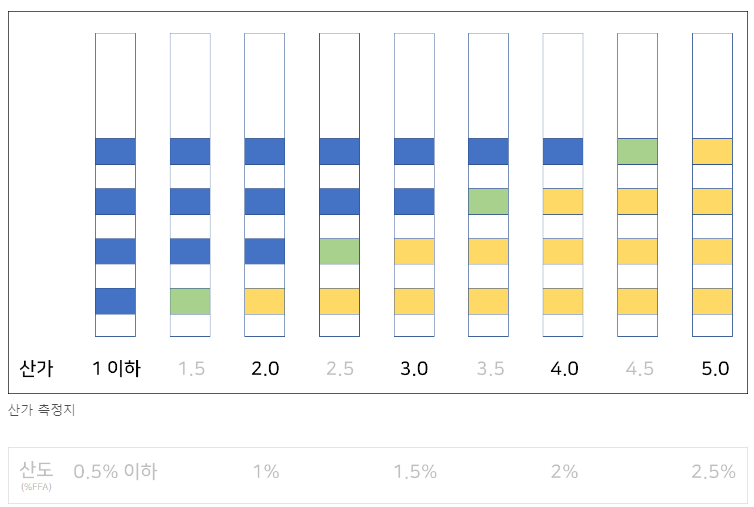This screenshot has height=507, width=754.
Task: Select the top yellow pad on the 5.0 strip
Action: pos(712,151)
